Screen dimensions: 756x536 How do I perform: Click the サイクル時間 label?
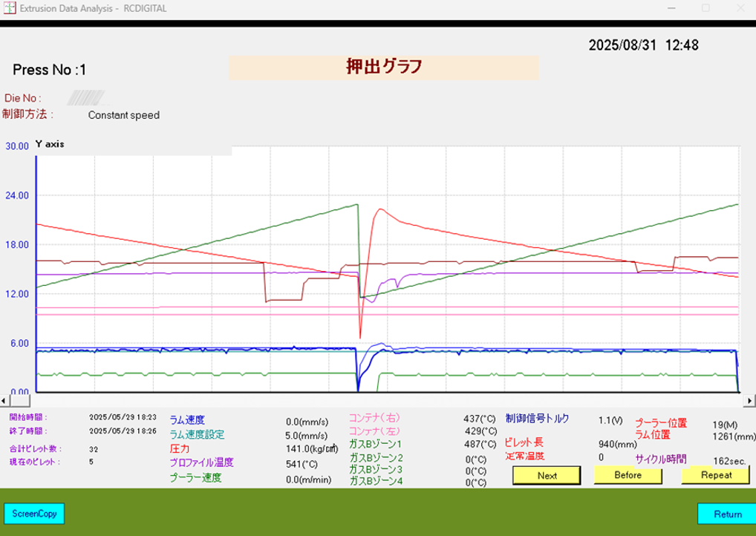pyautogui.click(x=660, y=459)
